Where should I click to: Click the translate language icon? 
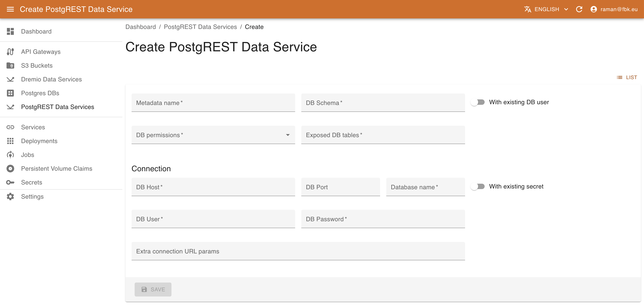click(x=528, y=9)
